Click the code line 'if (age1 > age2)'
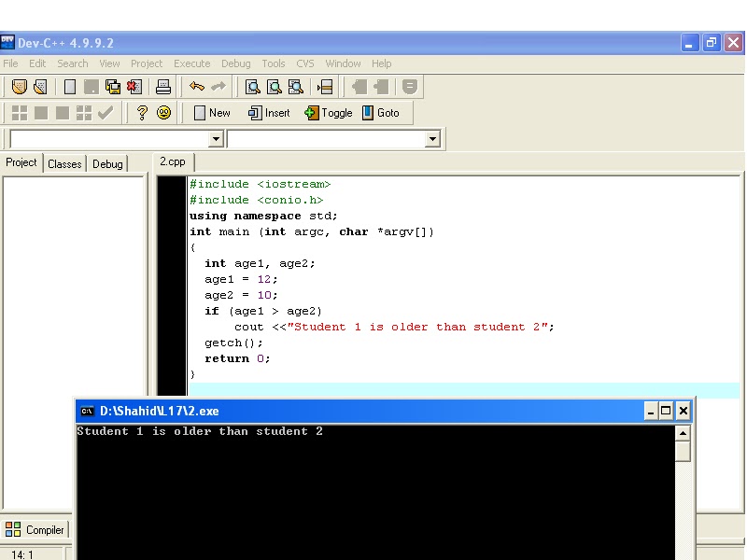The image size is (747, 560). pyautogui.click(x=263, y=311)
